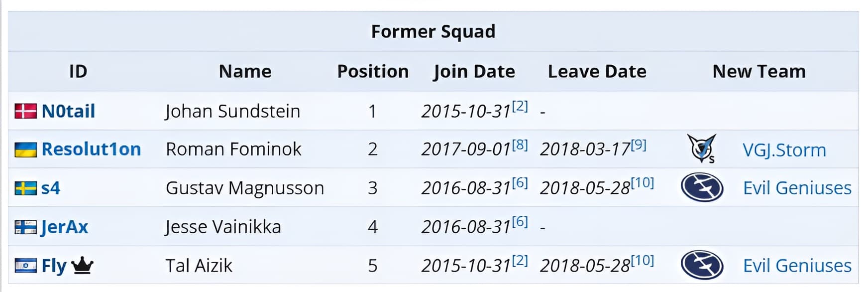
Task: Follow the VGJ.Storm team link
Action: tap(784, 150)
